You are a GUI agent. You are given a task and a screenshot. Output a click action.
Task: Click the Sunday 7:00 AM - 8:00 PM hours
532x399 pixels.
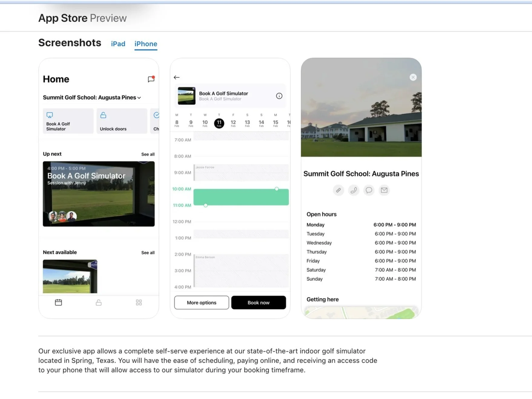point(395,279)
